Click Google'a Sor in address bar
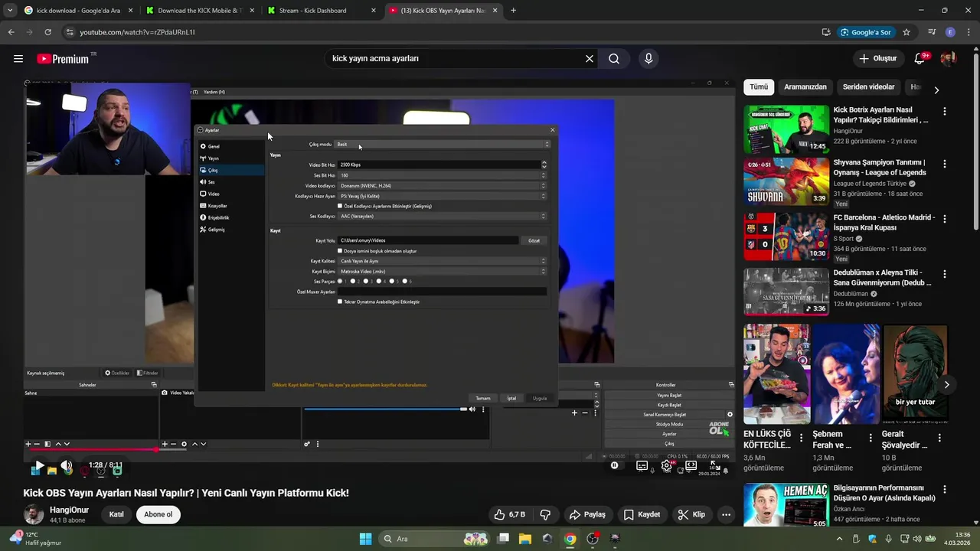 click(865, 32)
